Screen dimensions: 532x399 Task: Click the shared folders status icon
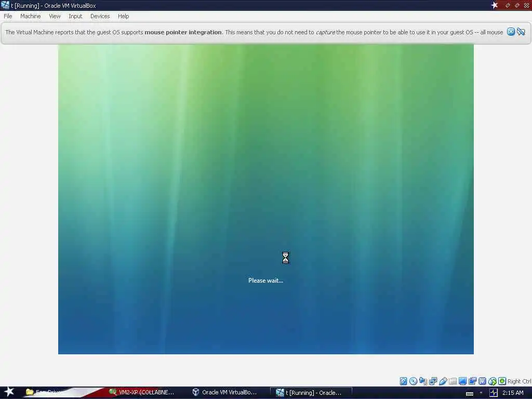(453, 381)
